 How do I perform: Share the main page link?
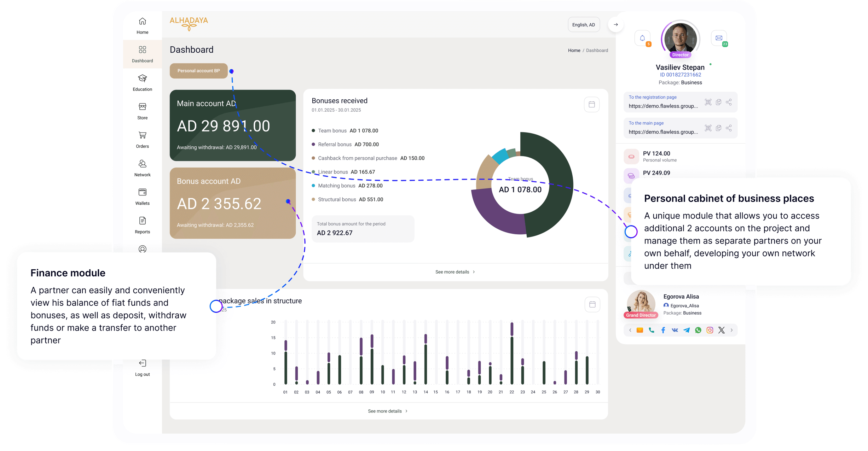pyautogui.click(x=729, y=128)
